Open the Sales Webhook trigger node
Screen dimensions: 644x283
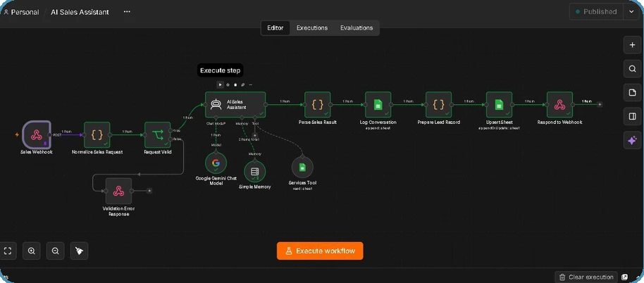pyautogui.click(x=36, y=134)
